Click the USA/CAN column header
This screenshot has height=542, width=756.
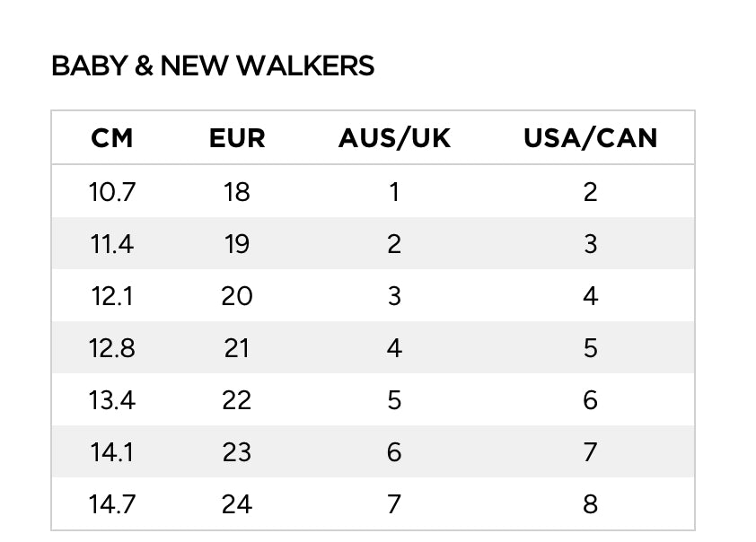point(590,138)
